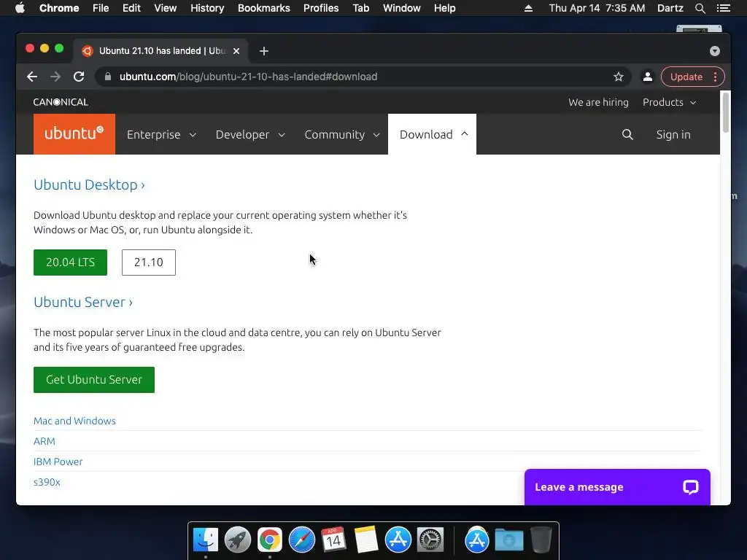Open the View menu
This screenshot has height=560, width=747.
[x=166, y=8]
